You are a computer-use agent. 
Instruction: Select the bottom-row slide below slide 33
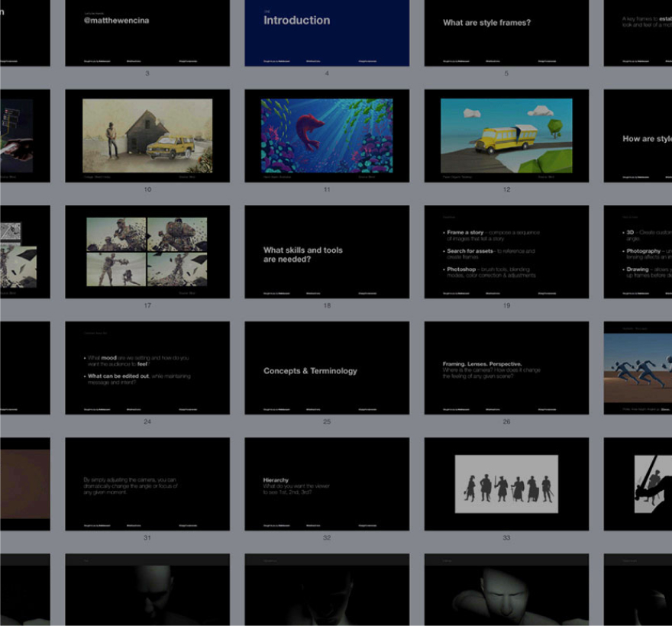506,589
